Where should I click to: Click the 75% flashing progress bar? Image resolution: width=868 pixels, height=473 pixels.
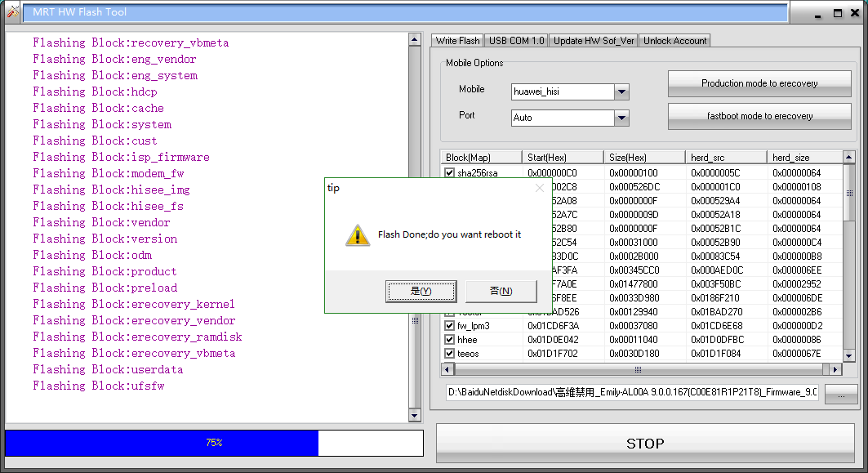214,443
